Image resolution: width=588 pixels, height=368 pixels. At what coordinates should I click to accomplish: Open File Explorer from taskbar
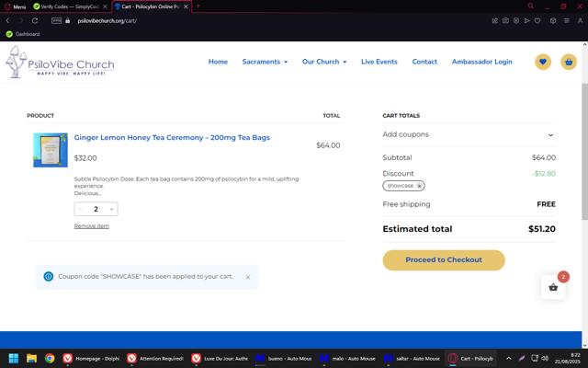pyautogui.click(x=31, y=358)
